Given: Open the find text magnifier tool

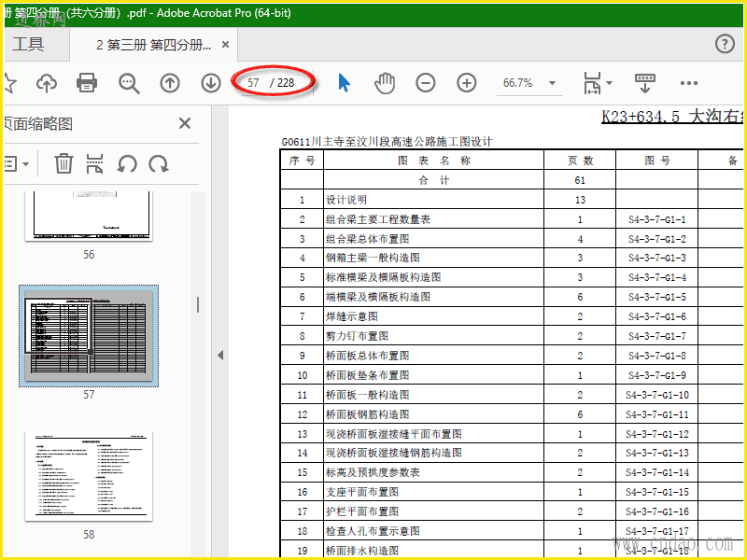Looking at the screenshot, I should (129, 83).
